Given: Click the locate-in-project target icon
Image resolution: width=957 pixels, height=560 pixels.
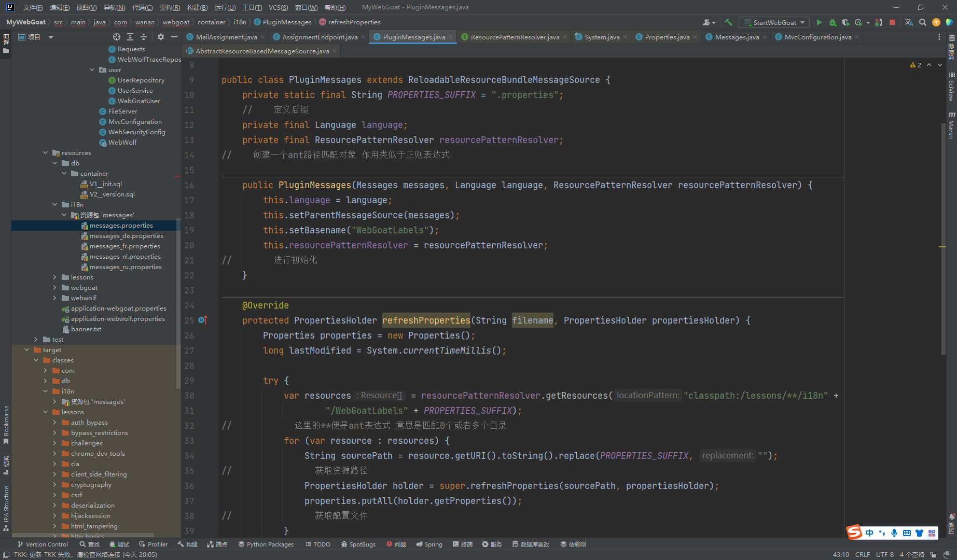Looking at the screenshot, I should click(x=117, y=37).
